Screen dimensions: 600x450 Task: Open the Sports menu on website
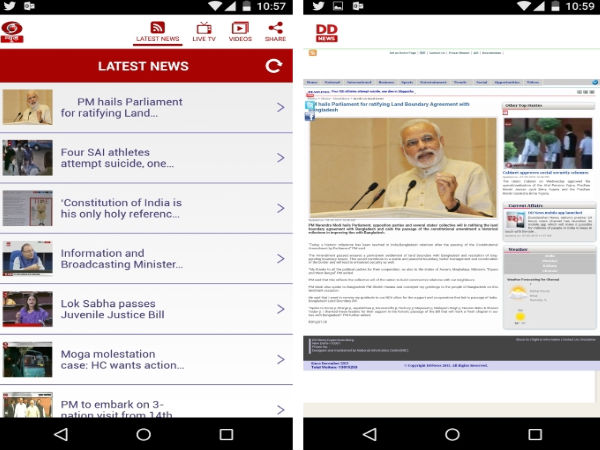pos(407,81)
